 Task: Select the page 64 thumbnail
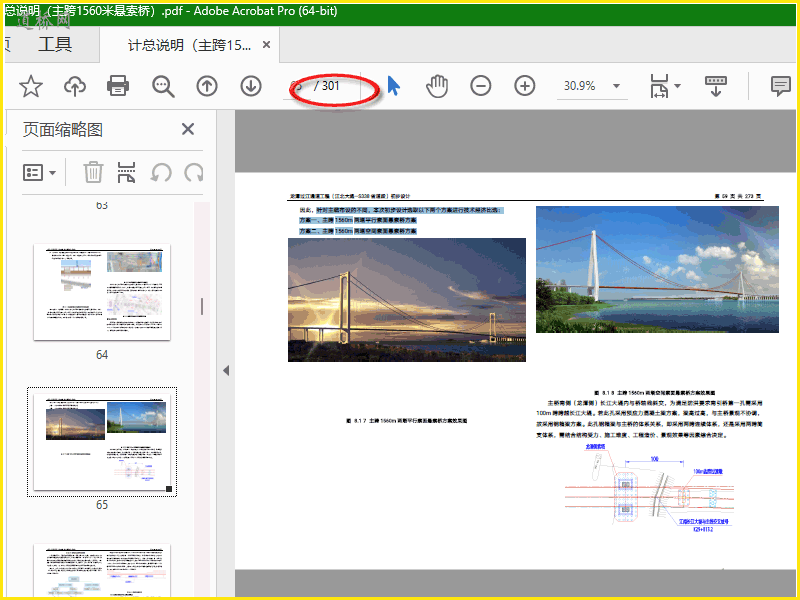point(102,292)
